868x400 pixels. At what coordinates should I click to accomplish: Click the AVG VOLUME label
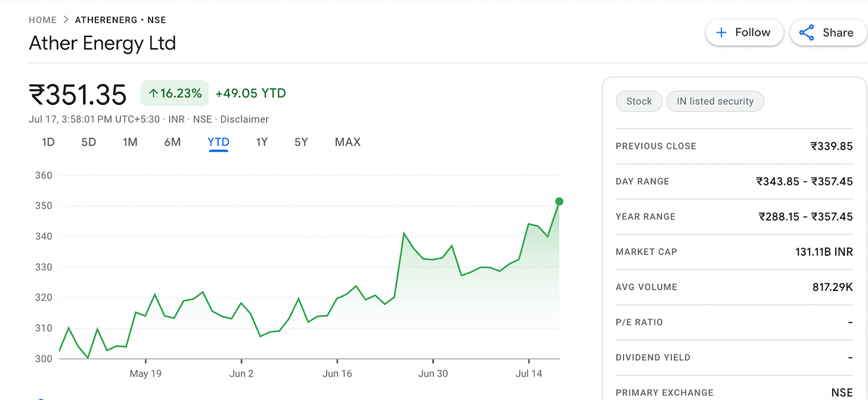click(x=647, y=287)
